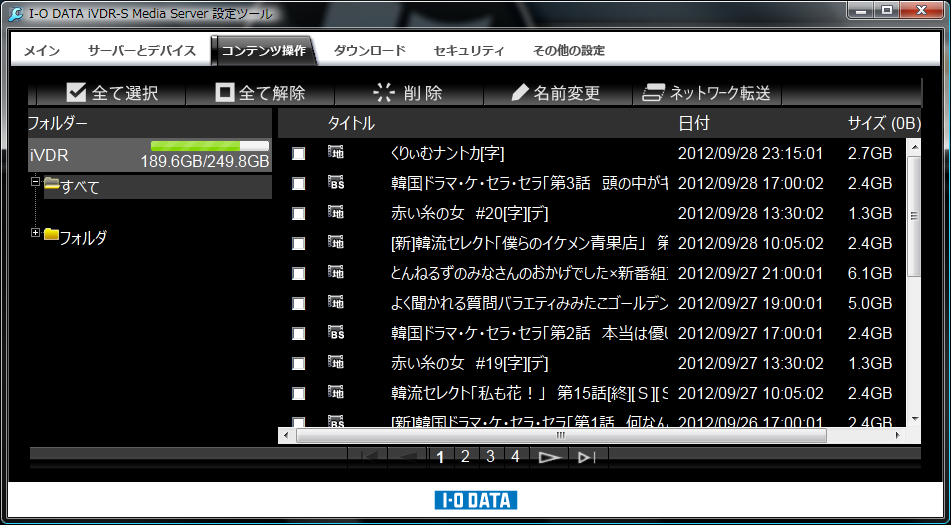Click the 5.0GB size value
Screen dimensions: 951x525
(870, 304)
